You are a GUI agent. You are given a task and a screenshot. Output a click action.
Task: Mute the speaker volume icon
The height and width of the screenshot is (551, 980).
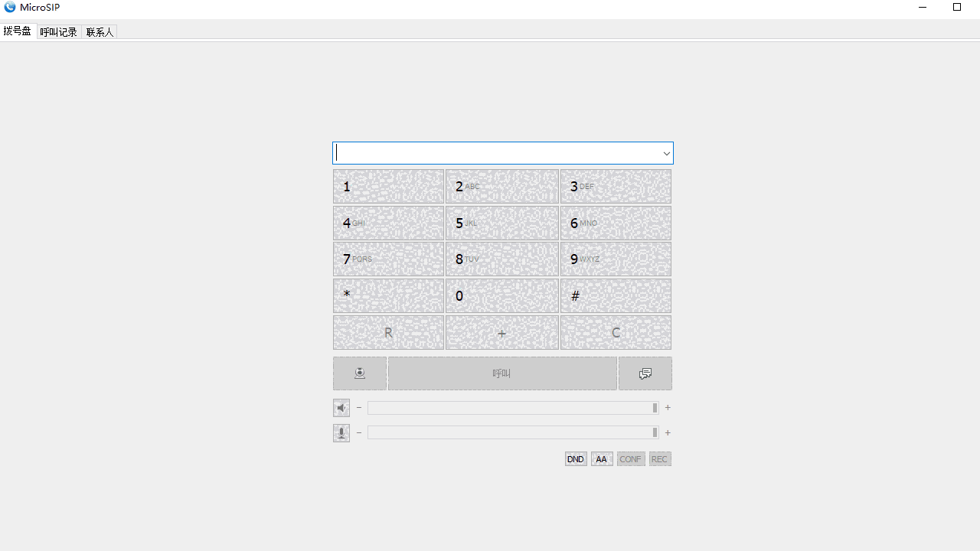341,408
